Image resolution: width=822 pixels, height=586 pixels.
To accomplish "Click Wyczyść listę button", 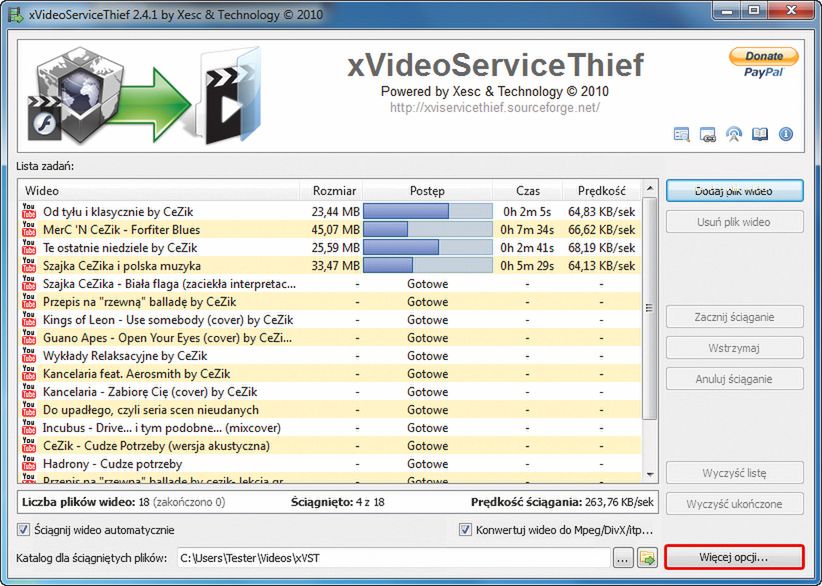I will 734,472.
